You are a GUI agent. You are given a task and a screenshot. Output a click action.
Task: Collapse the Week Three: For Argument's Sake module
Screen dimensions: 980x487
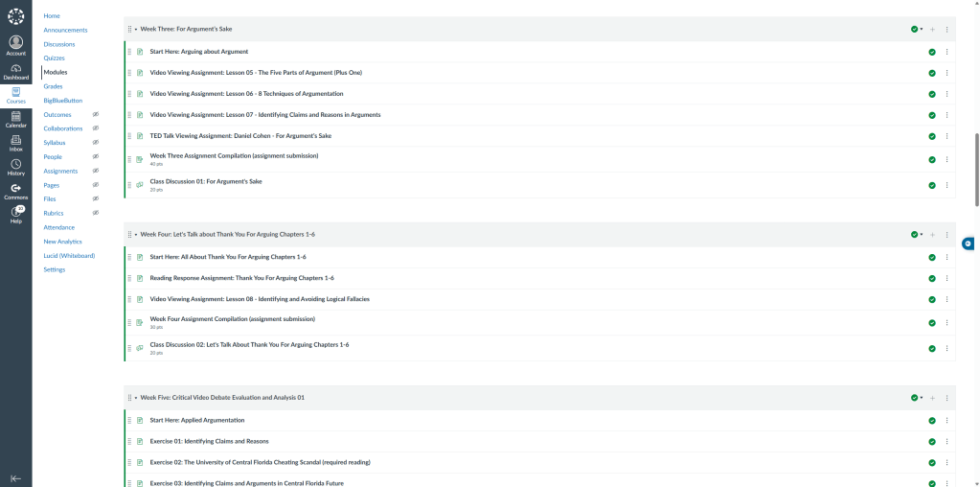point(136,30)
